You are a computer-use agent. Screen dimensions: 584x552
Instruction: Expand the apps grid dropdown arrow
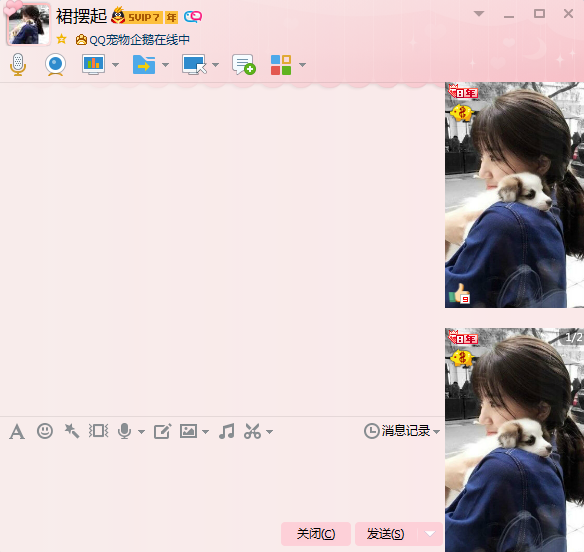(x=302, y=65)
